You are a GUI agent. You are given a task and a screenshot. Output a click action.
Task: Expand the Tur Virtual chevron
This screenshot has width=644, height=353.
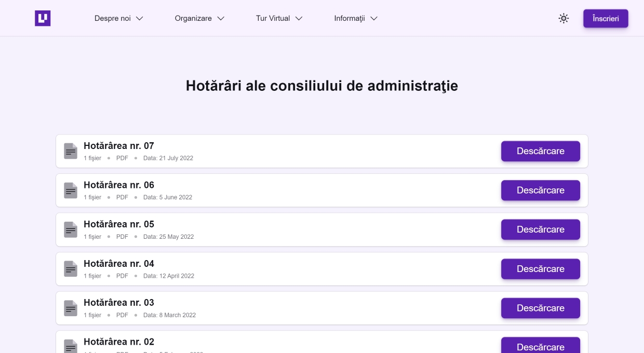tap(299, 18)
